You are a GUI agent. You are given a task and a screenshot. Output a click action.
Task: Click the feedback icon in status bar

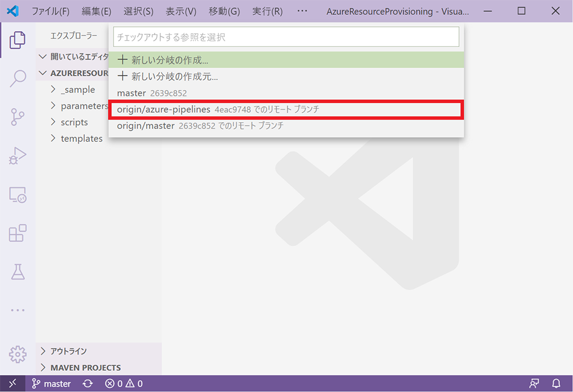tap(534, 383)
